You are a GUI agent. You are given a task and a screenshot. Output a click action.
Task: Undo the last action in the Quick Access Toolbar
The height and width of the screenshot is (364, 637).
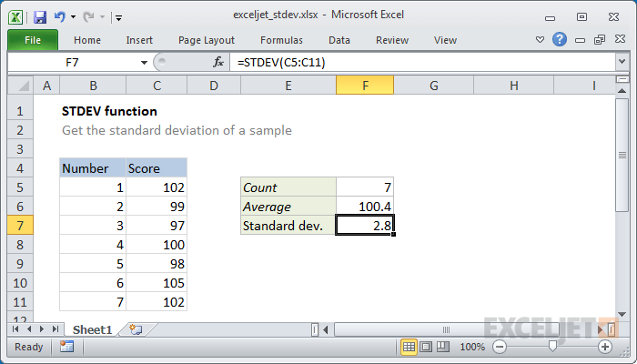[60, 17]
